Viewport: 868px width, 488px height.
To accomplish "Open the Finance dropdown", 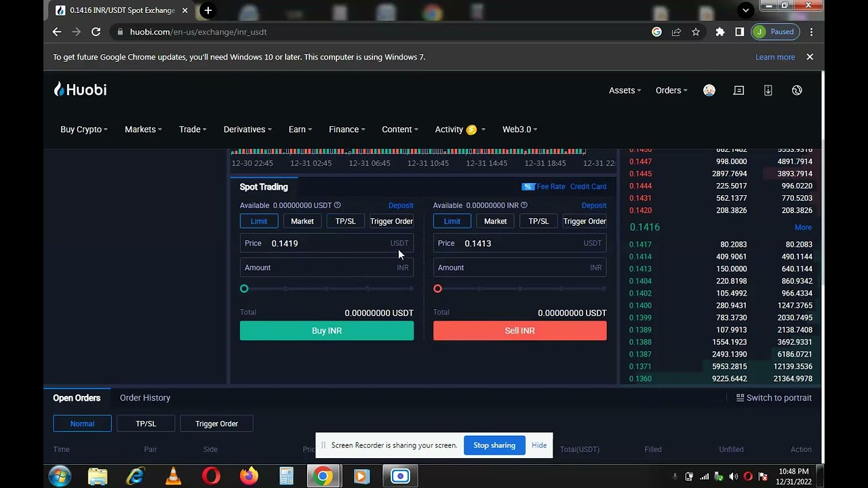I will coord(347,129).
